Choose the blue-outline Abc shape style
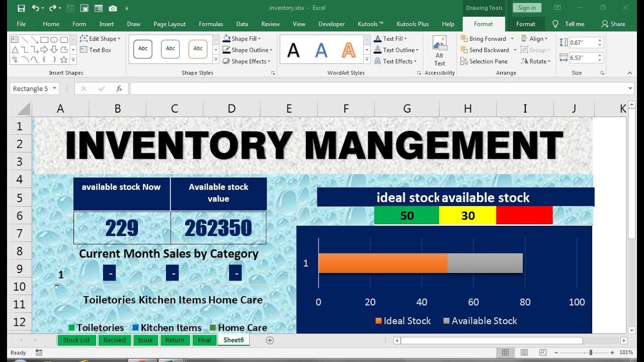Screen dimensions: 644x362 171,49
